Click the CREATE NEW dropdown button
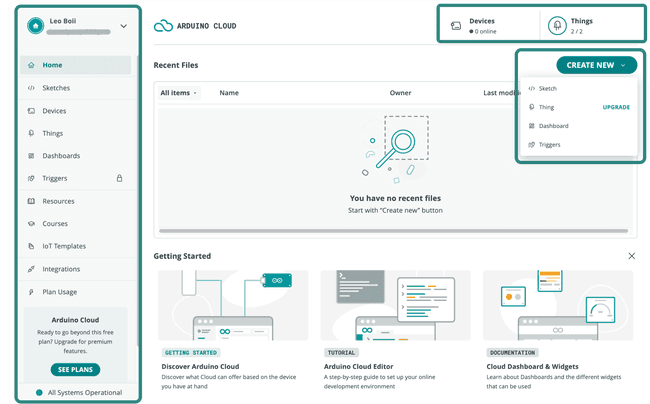650x404 pixels. point(596,65)
